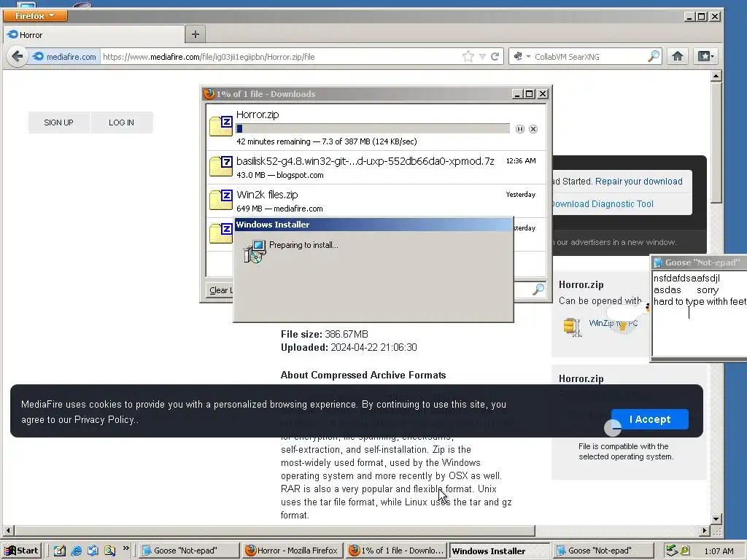Click the search magnifier icon in toolbar
Screen dimensions: 747x560
coord(654,57)
